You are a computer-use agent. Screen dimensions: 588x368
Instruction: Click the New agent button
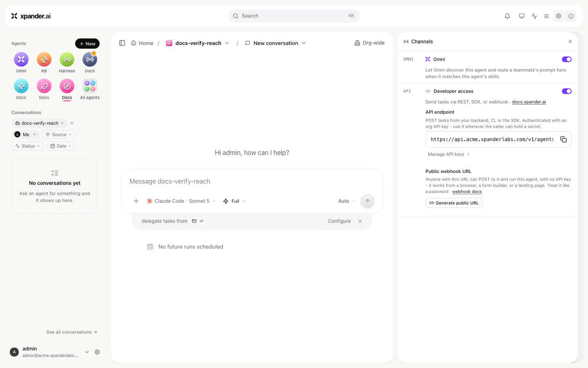(x=87, y=44)
